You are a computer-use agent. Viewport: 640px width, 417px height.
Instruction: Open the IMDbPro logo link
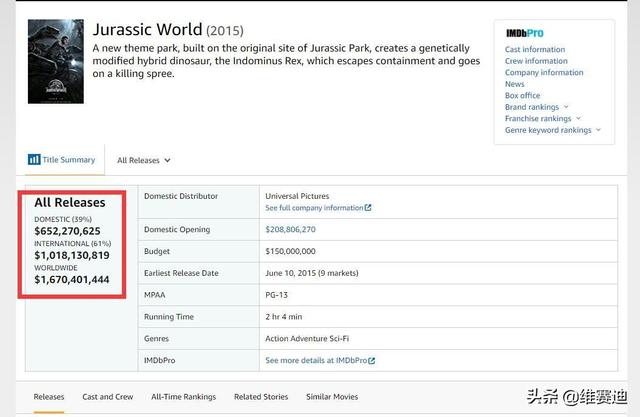pyautogui.click(x=524, y=33)
